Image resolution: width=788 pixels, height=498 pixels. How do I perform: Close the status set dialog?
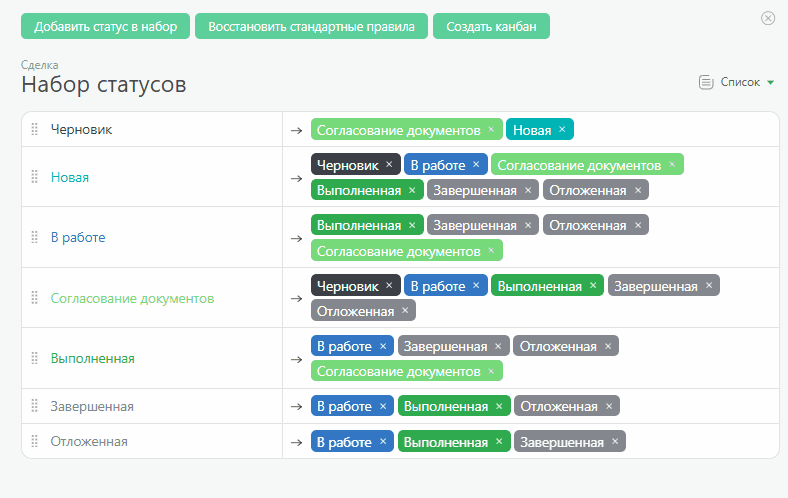click(768, 18)
